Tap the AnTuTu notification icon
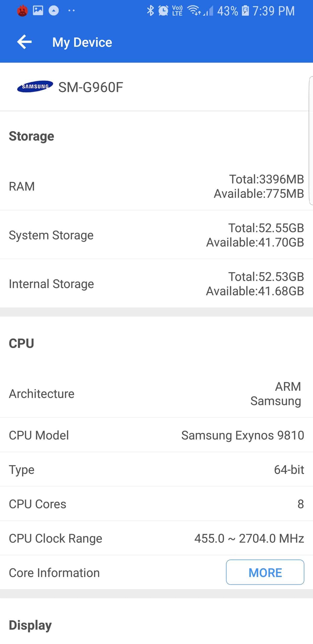 [x=22, y=11]
